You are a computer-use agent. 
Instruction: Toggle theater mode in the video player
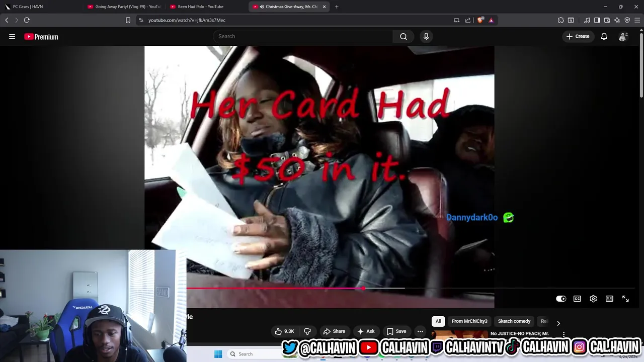[x=609, y=299]
